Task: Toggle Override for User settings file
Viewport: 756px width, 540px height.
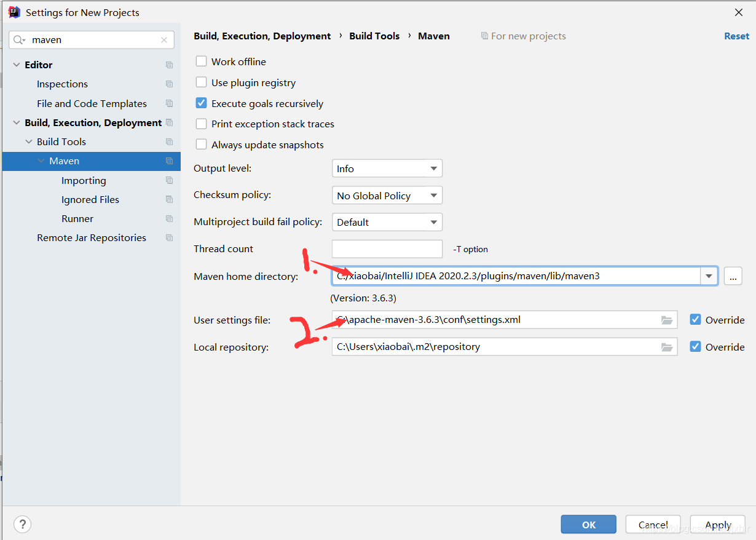Action: [x=695, y=320]
